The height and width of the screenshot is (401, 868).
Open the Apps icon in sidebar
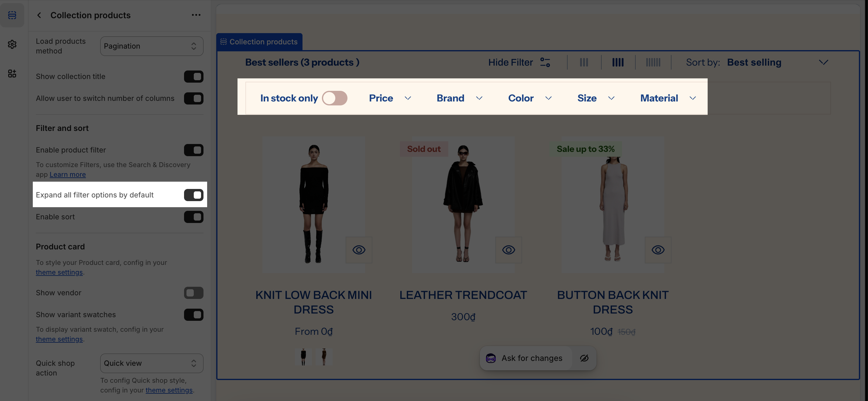coord(12,74)
